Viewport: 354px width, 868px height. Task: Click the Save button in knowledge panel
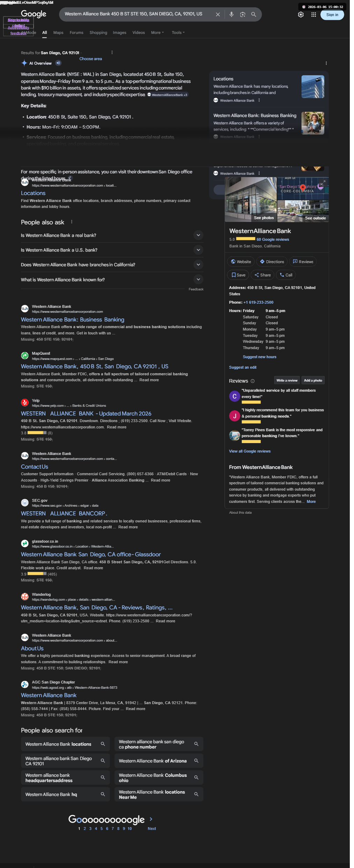pos(238,275)
